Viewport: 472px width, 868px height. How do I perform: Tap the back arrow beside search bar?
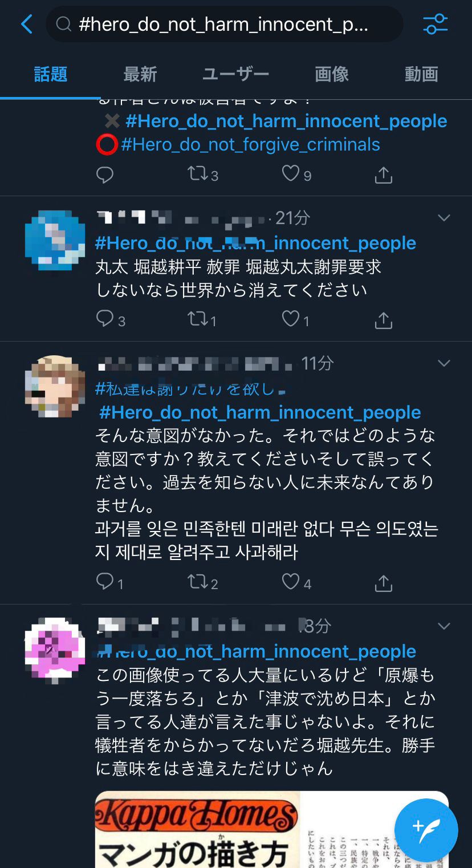click(x=26, y=24)
